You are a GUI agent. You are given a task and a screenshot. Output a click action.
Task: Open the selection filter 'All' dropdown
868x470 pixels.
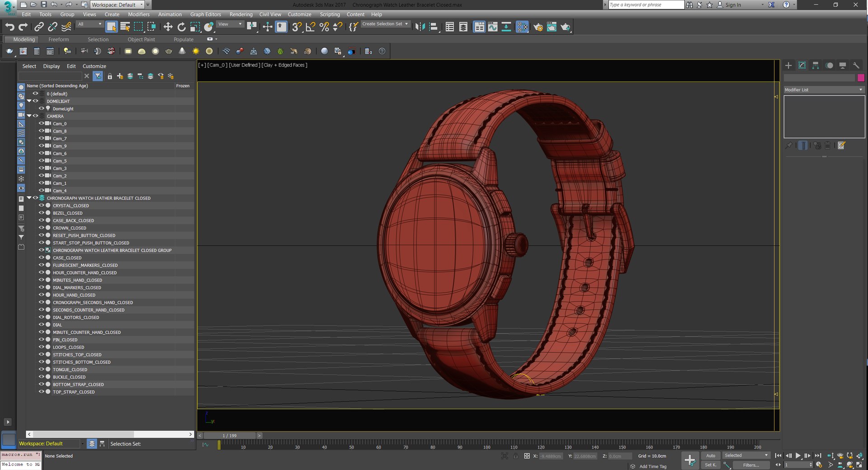tap(90, 24)
